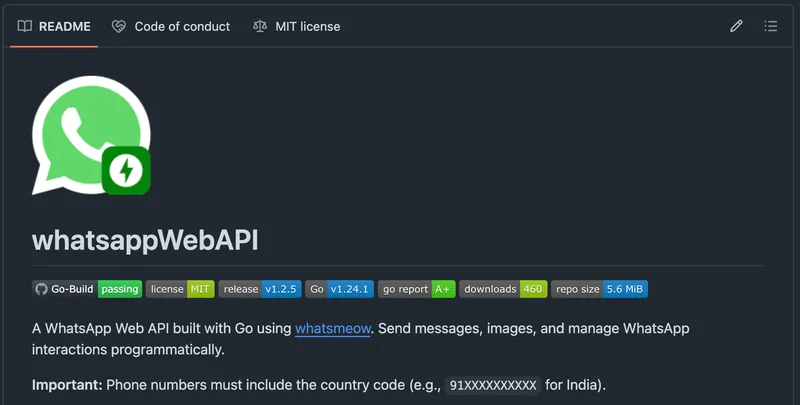Click the Go v1.24.1 badge
Viewport: 800px width, 405px height.
tap(340, 289)
